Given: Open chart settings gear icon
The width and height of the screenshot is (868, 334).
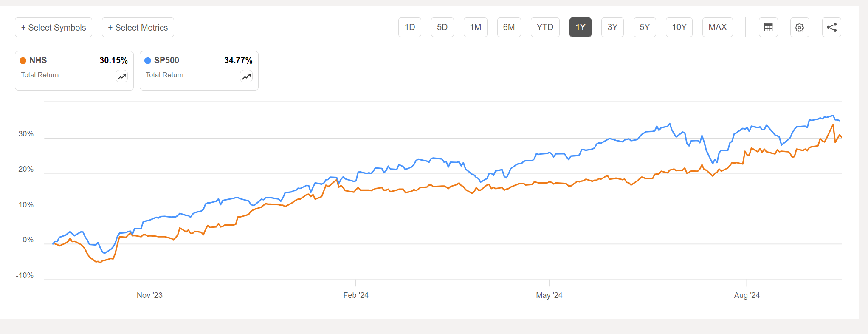Looking at the screenshot, I should point(800,28).
